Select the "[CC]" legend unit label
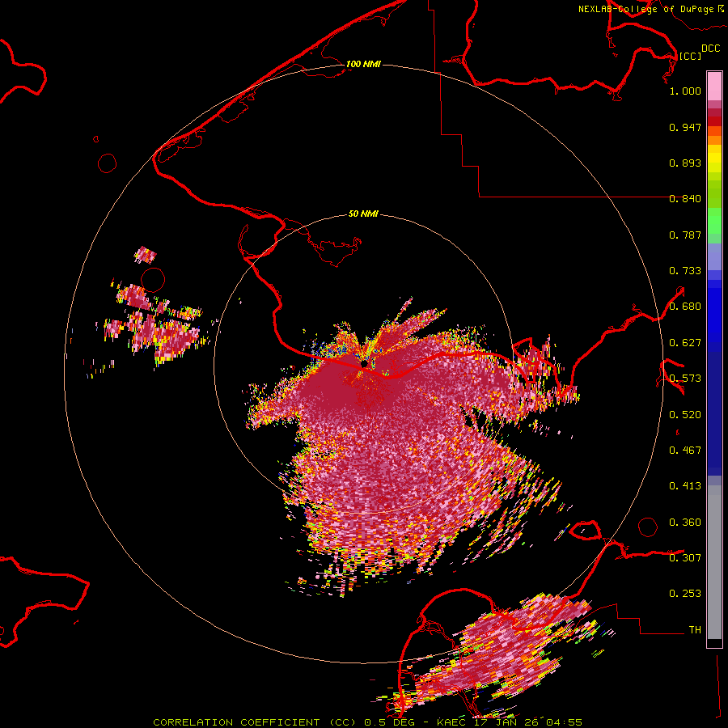The image size is (728, 728). point(690,56)
